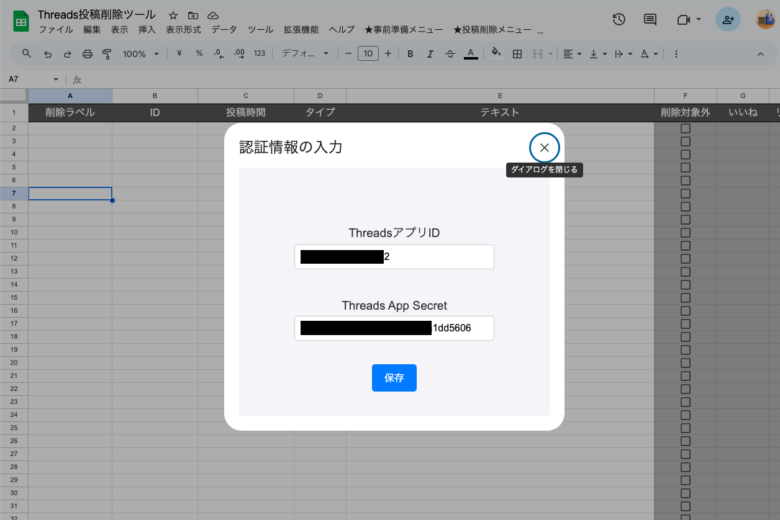Click the ThreadsアプリID input field

394,257
